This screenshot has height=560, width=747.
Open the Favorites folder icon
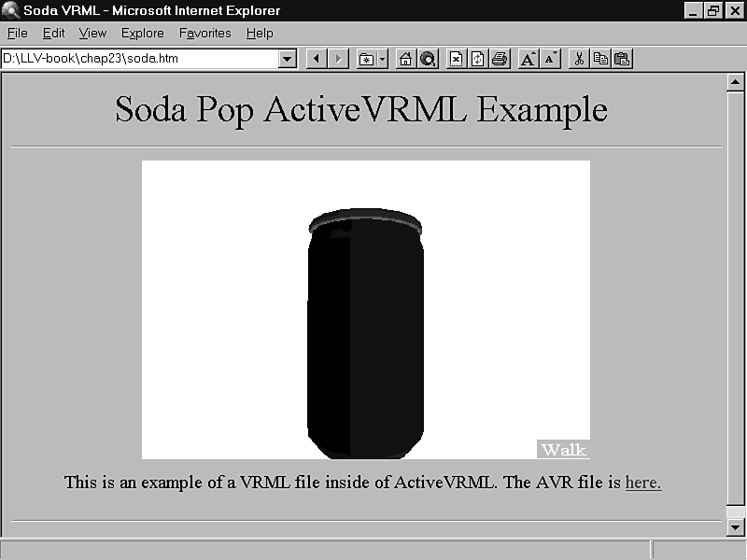pos(367,59)
